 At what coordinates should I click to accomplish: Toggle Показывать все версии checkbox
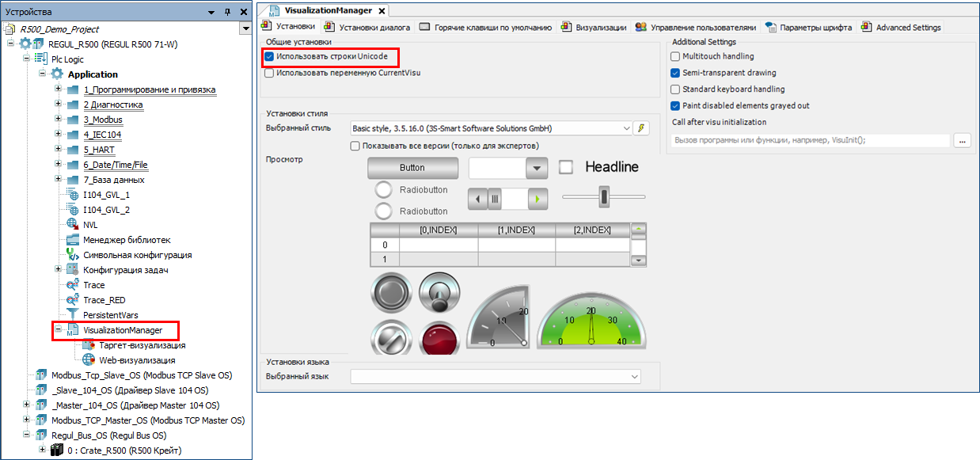pyautogui.click(x=355, y=146)
